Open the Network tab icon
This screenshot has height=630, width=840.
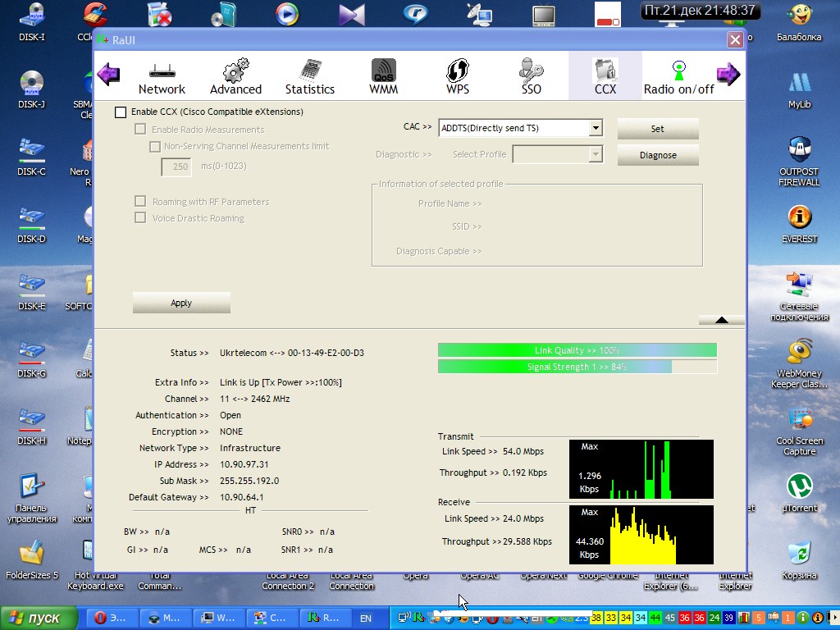(x=162, y=71)
